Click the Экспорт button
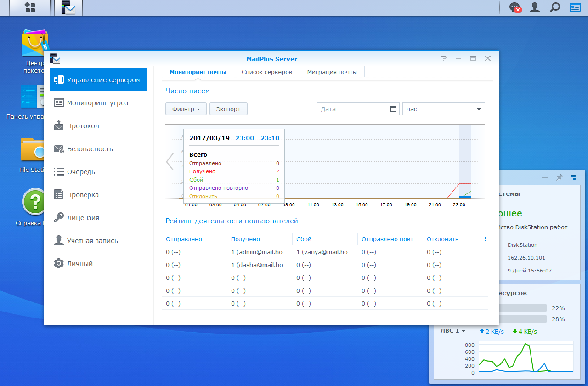 coord(228,109)
